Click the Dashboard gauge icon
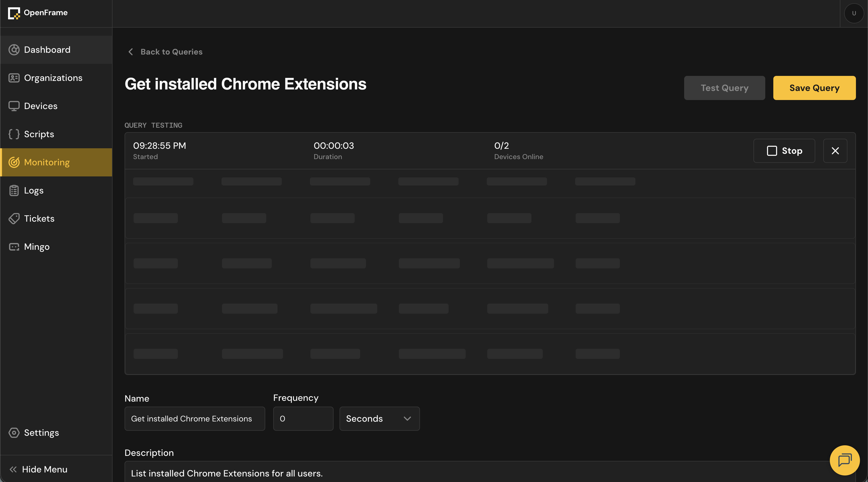The height and width of the screenshot is (482, 868). pos(14,50)
